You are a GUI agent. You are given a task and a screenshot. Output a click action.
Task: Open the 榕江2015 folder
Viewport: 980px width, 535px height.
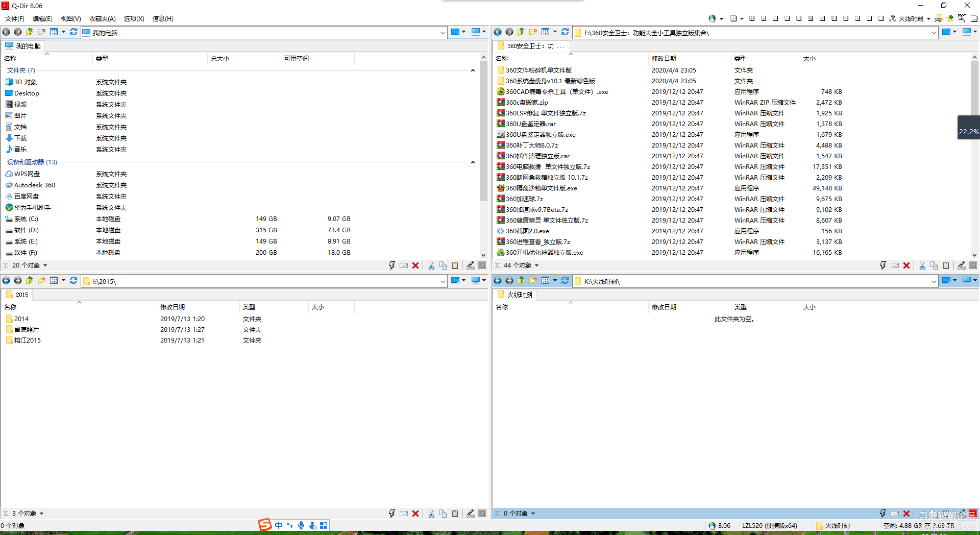pos(28,341)
